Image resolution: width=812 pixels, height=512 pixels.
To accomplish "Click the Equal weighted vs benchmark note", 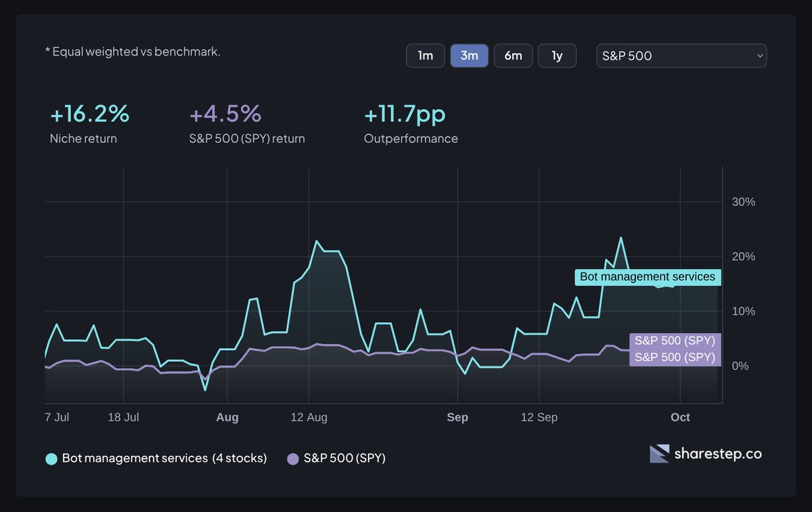I will click(x=133, y=51).
